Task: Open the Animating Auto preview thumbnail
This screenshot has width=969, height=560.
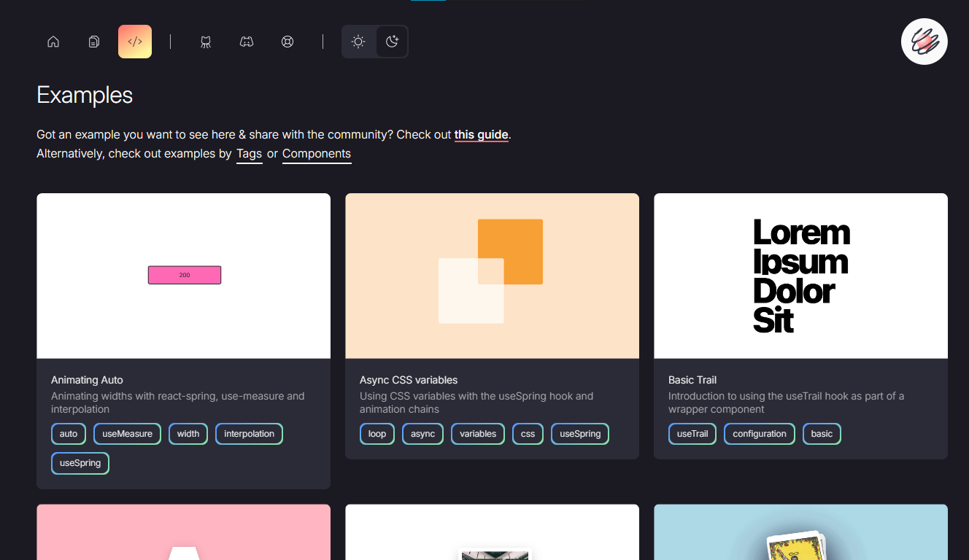Action: tap(184, 276)
